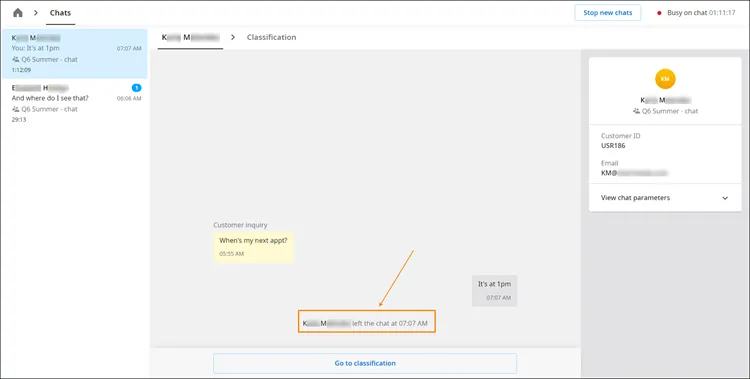Select the customer name tab in chat header

(x=190, y=37)
